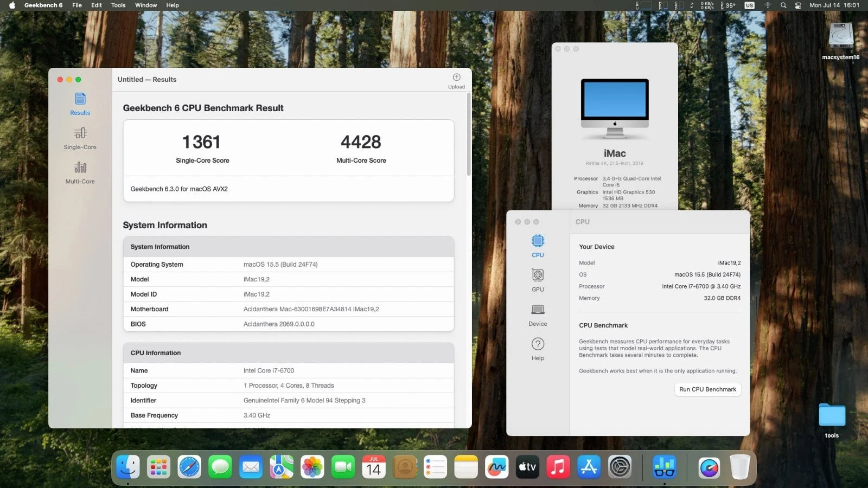Select Results in the Geekbench sidebar
The image size is (868, 488).
[x=80, y=104]
